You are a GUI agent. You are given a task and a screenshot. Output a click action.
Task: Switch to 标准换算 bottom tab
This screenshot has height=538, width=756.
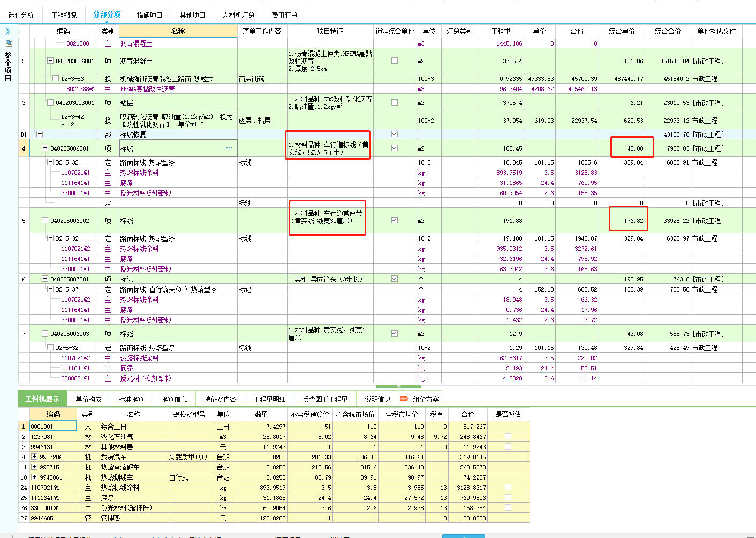pos(131,399)
